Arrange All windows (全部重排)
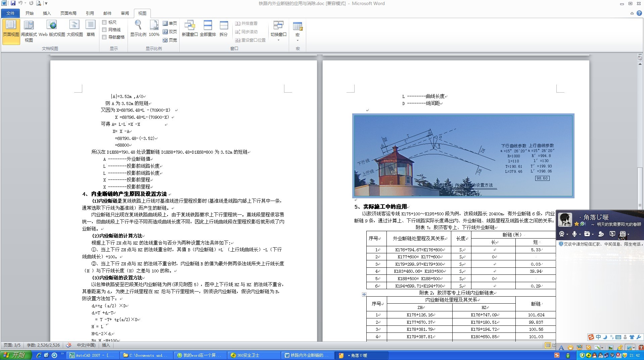The width and height of the screenshot is (644, 360). 208,29
